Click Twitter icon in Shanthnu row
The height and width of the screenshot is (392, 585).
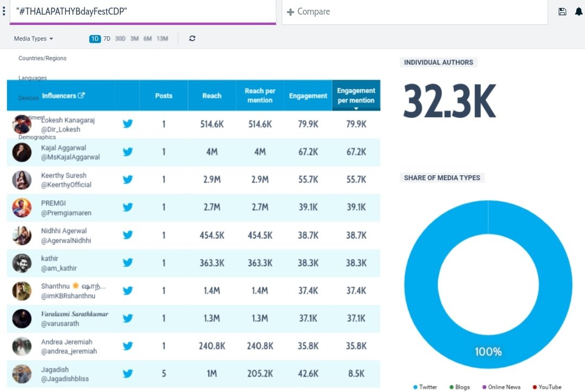pos(128,290)
